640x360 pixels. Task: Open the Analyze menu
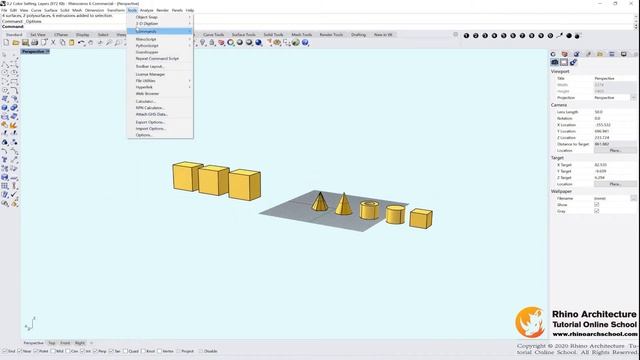pos(147,10)
